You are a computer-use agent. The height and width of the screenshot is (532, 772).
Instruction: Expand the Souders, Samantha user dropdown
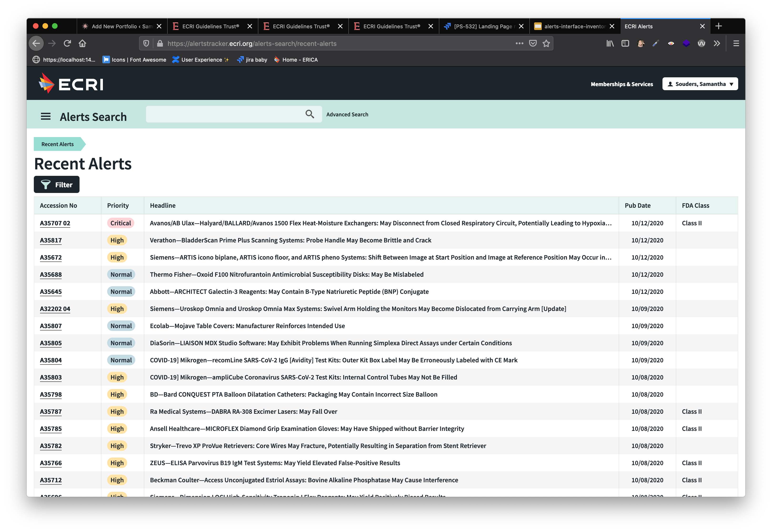coord(700,84)
